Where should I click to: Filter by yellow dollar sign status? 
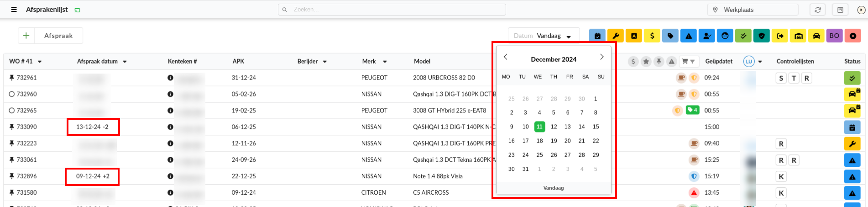coord(652,36)
